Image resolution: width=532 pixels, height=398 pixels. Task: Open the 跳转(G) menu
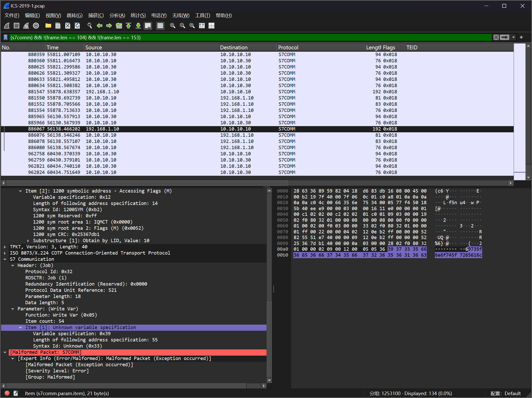tap(74, 16)
